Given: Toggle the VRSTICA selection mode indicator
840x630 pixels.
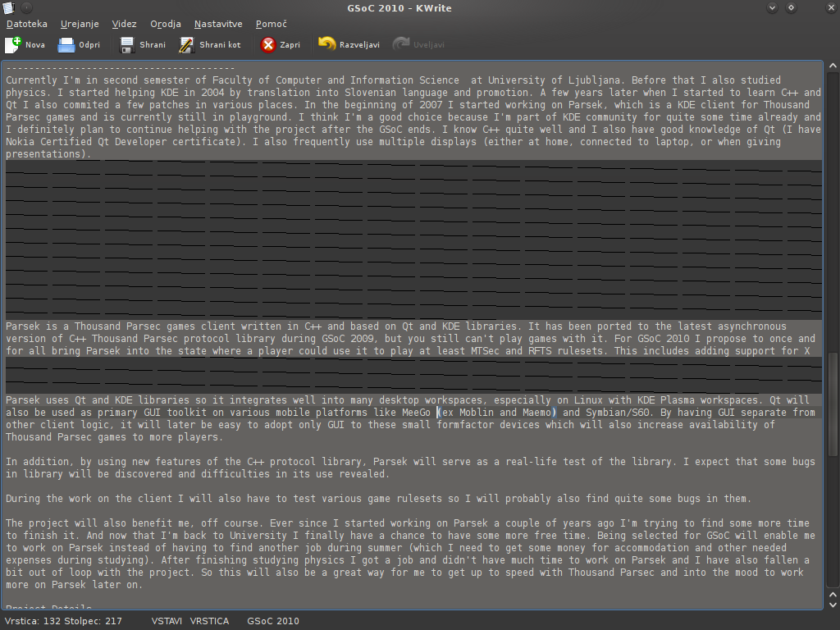Looking at the screenshot, I should [x=209, y=621].
